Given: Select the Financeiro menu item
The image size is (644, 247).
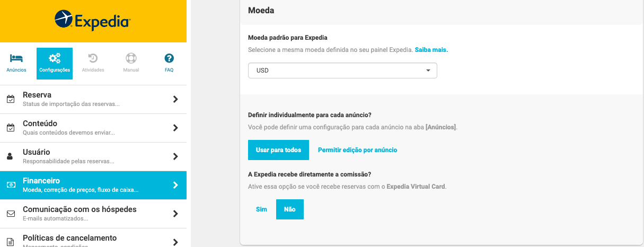Looking at the screenshot, I should point(93,185).
